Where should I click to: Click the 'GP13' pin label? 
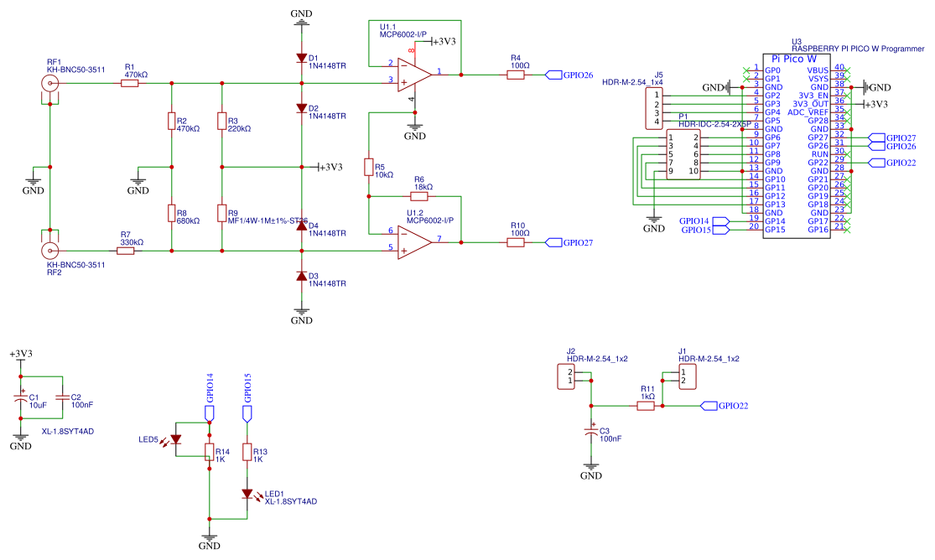pos(775,205)
